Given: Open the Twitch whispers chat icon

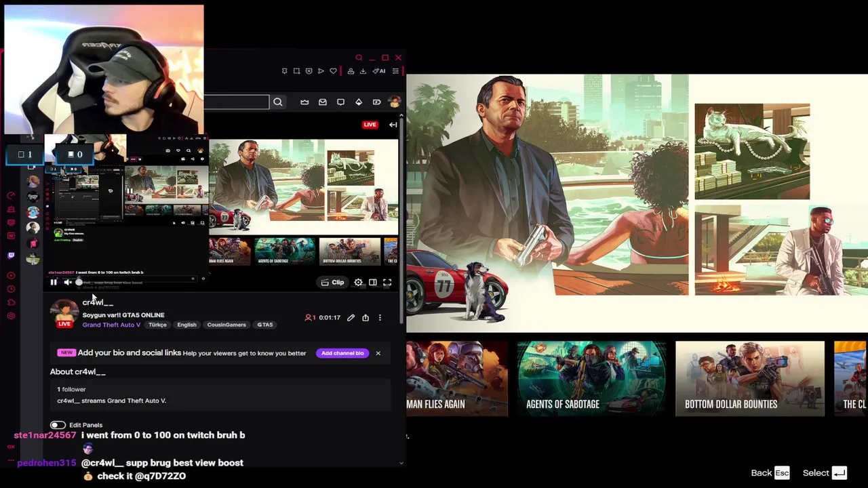Looking at the screenshot, I should coord(340,102).
